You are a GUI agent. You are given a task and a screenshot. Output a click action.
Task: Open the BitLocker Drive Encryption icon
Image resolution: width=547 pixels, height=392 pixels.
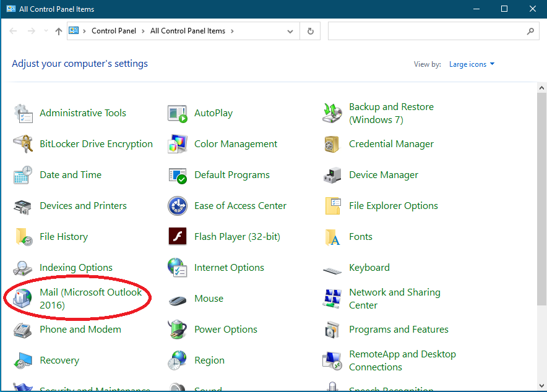(23, 144)
